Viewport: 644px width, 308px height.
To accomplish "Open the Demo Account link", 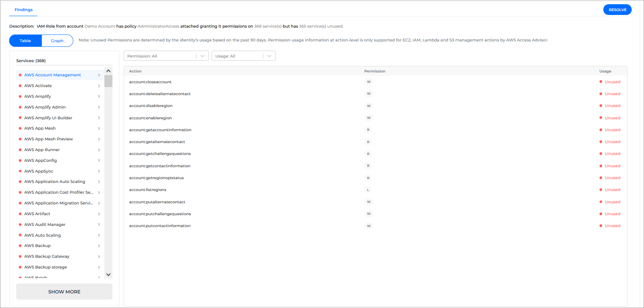I will (x=100, y=26).
